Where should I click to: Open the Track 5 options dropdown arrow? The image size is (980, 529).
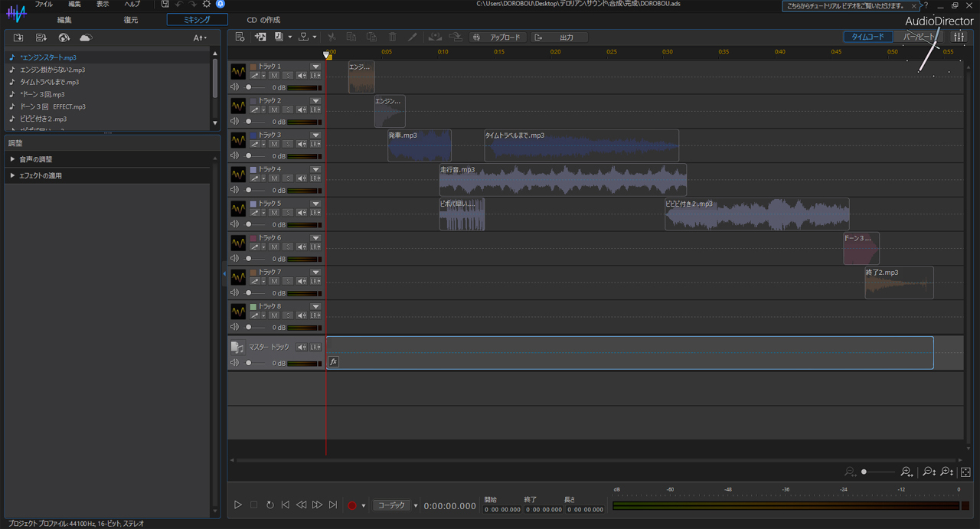(315, 204)
